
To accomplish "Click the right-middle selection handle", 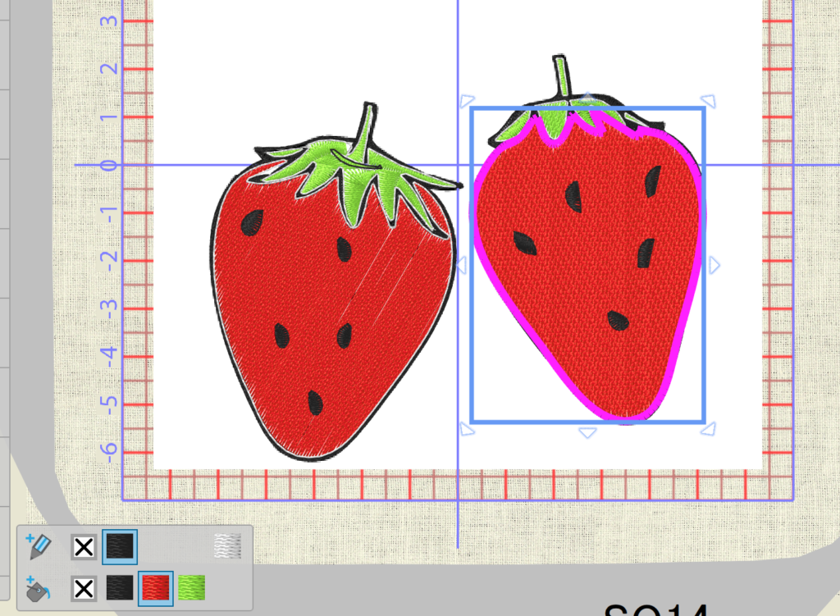I will 714,265.
